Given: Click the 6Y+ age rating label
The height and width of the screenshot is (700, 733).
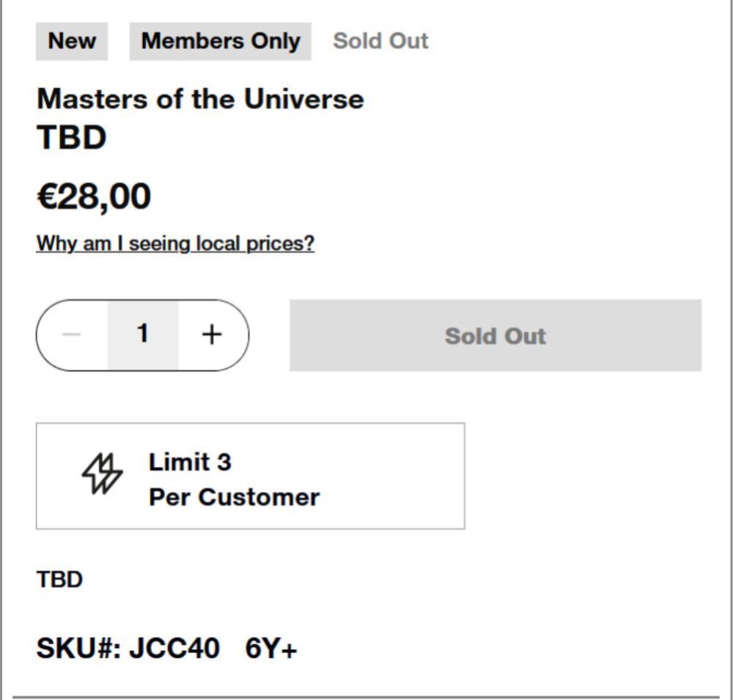Looking at the screenshot, I should [271, 649].
